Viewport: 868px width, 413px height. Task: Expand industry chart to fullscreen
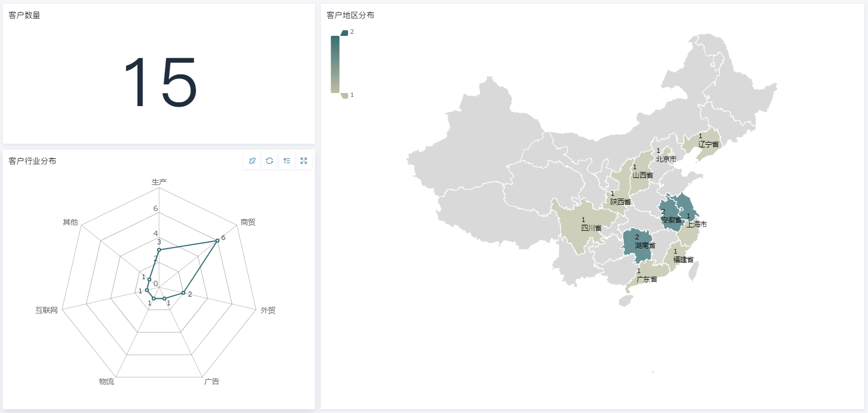pos(303,161)
